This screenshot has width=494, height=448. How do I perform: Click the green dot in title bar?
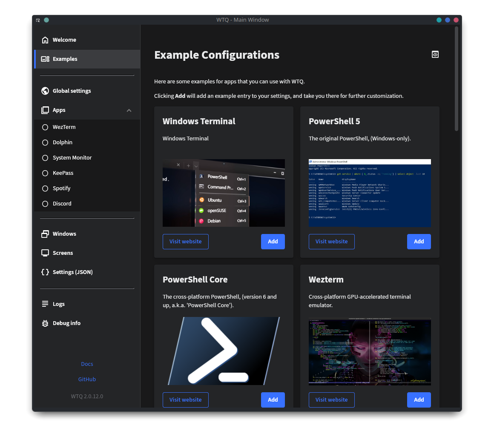click(x=46, y=20)
